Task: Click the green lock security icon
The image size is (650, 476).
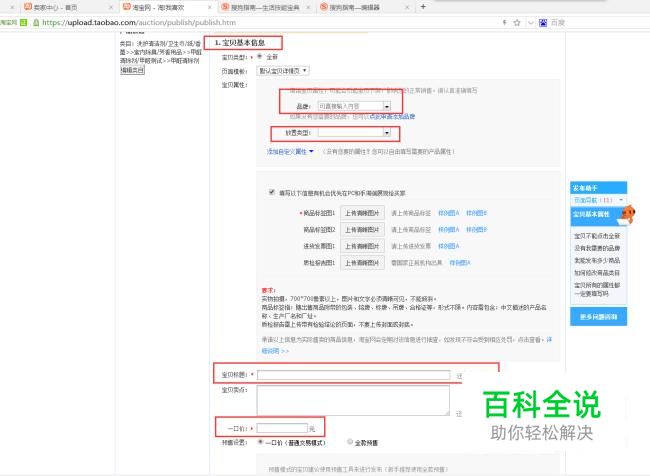Action: tap(36, 22)
